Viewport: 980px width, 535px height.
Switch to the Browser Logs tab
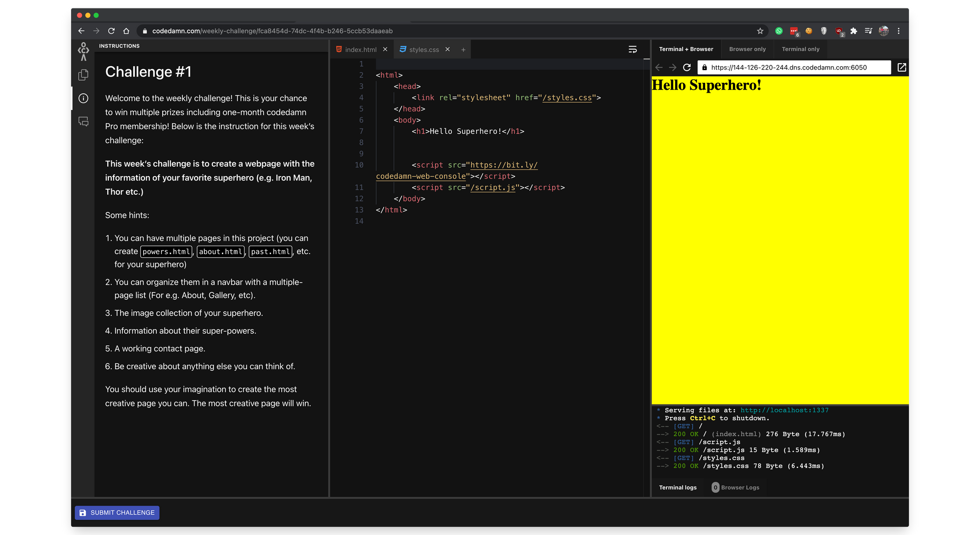pos(735,487)
